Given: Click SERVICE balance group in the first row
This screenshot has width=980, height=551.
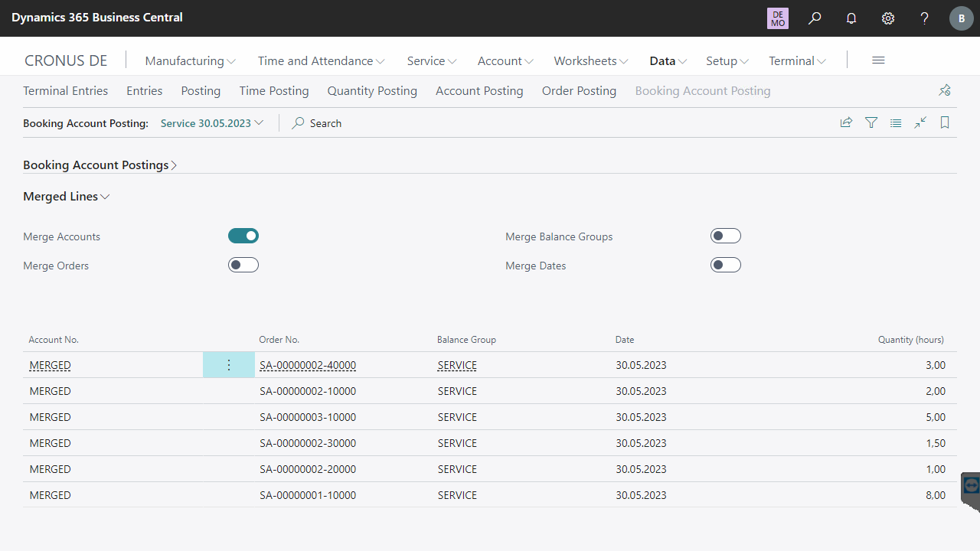Looking at the screenshot, I should click(457, 365).
